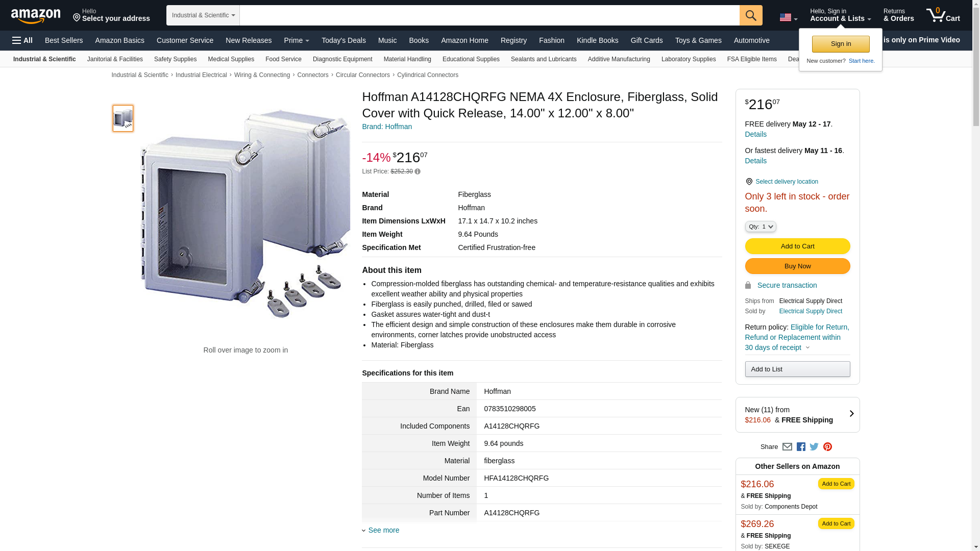Click the Brand: Hoffman link
Image resolution: width=980 pixels, height=551 pixels.
click(386, 127)
